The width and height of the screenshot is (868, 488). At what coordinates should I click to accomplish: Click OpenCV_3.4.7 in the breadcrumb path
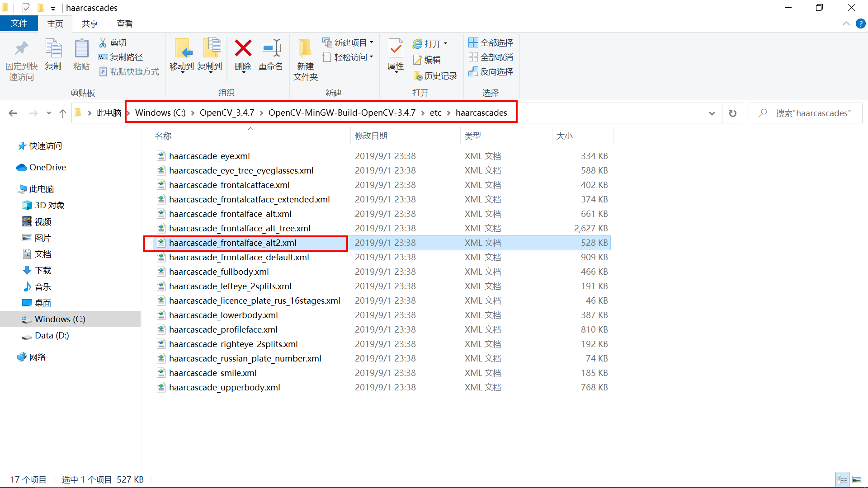(227, 113)
